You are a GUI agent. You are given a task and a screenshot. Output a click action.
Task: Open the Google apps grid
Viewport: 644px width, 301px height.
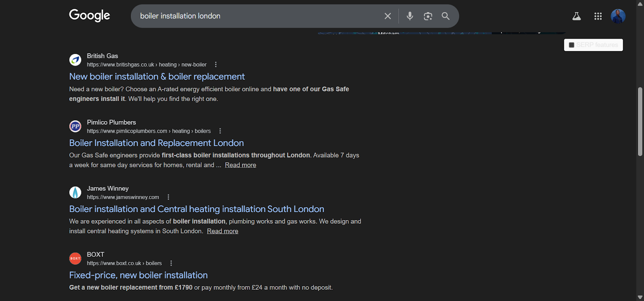click(x=598, y=16)
